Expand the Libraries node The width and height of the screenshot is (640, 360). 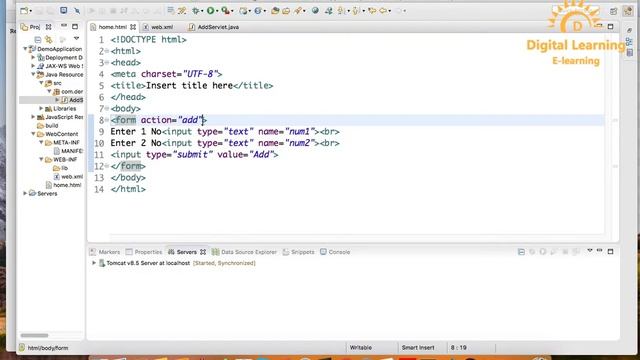coord(41,108)
